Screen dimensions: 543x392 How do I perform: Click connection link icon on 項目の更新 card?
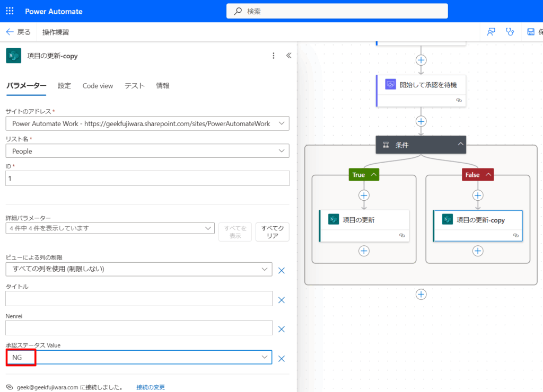(x=402, y=235)
